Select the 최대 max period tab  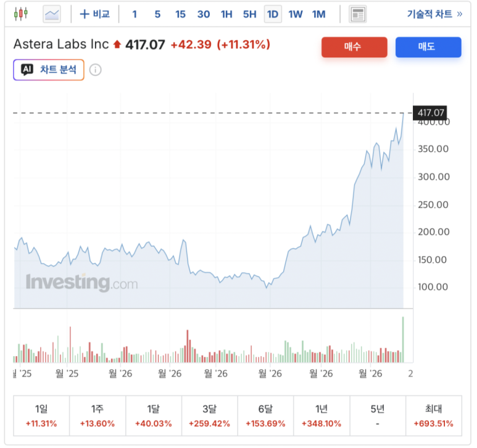coord(434,415)
